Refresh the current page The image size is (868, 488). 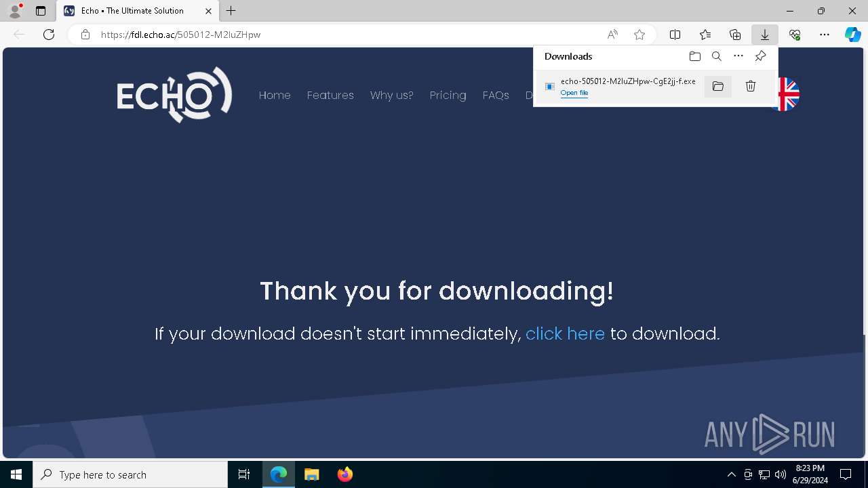(49, 35)
